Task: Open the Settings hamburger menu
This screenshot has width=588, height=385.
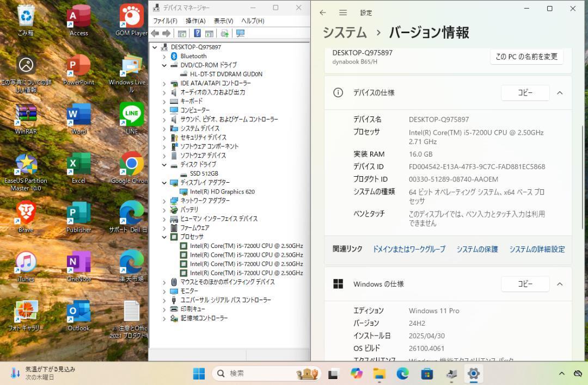Action: (x=344, y=13)
